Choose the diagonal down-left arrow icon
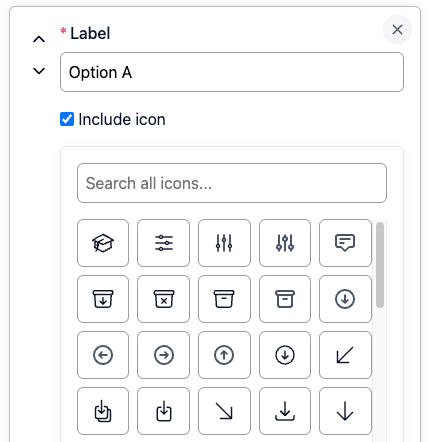Image resolution: width=430 pixels, height=442 pixels. (345, 355)
